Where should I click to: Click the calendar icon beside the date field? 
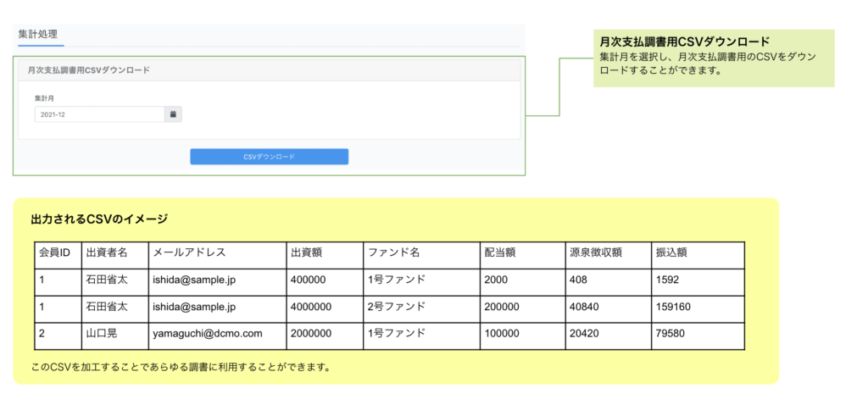173,114
